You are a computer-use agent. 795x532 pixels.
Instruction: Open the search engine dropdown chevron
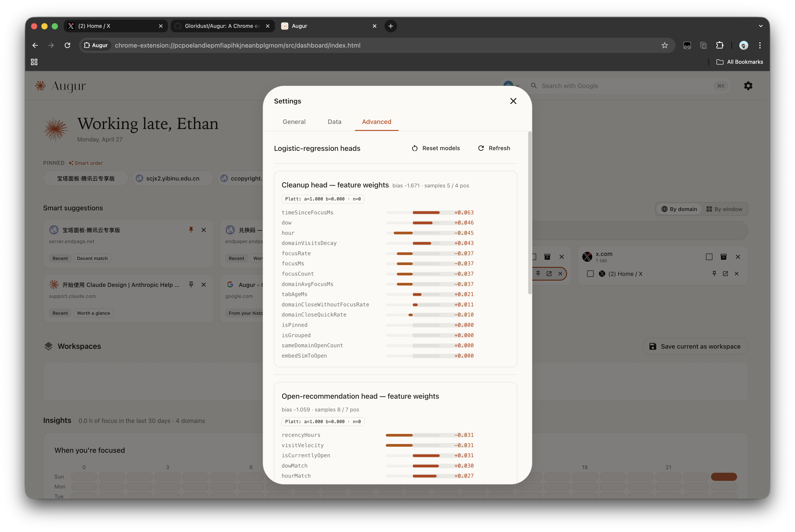tap(517, 86)
